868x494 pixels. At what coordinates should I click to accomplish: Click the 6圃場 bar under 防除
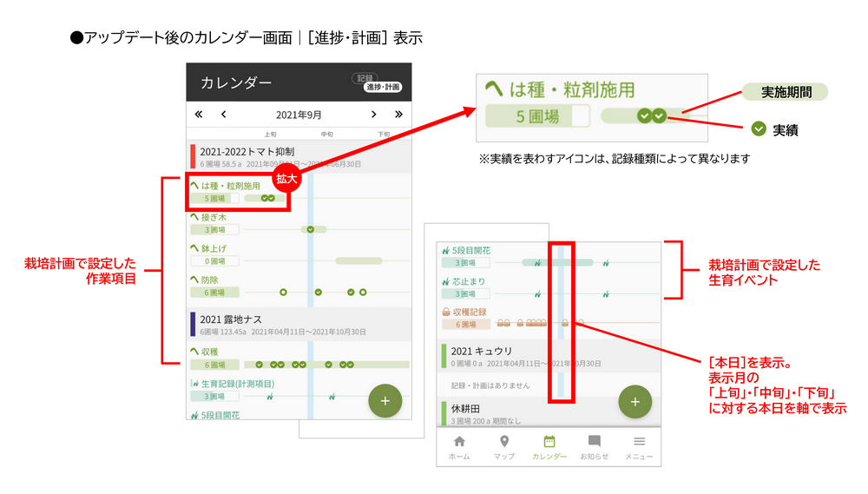[214, 293]
